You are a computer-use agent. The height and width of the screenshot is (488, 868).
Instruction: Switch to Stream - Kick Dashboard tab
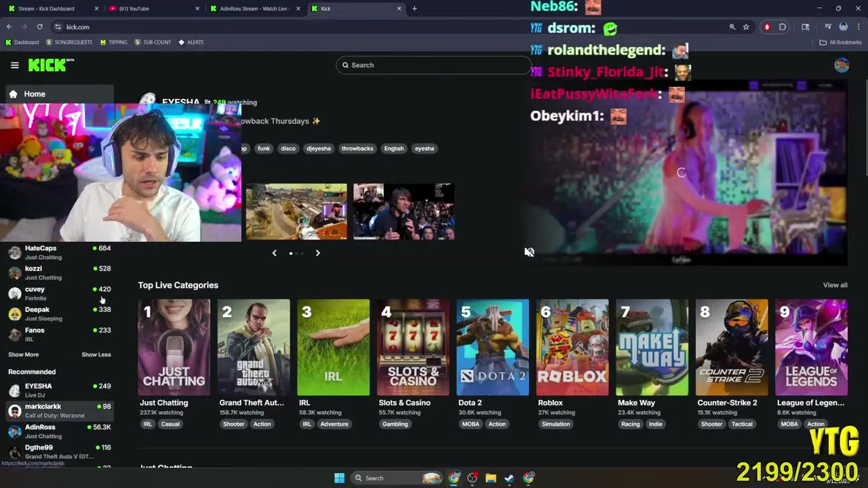pyautogui.click(x=52, y=9)
